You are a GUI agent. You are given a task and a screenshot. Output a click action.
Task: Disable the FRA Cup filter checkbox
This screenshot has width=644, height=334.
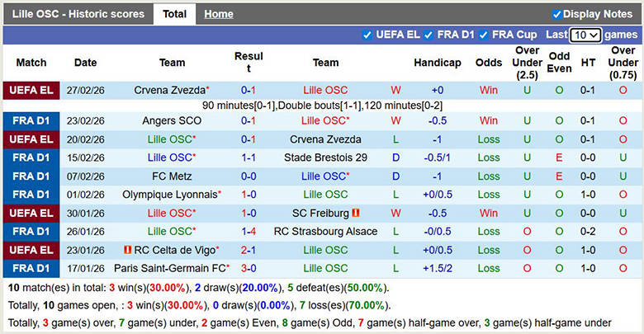(483, 35)
